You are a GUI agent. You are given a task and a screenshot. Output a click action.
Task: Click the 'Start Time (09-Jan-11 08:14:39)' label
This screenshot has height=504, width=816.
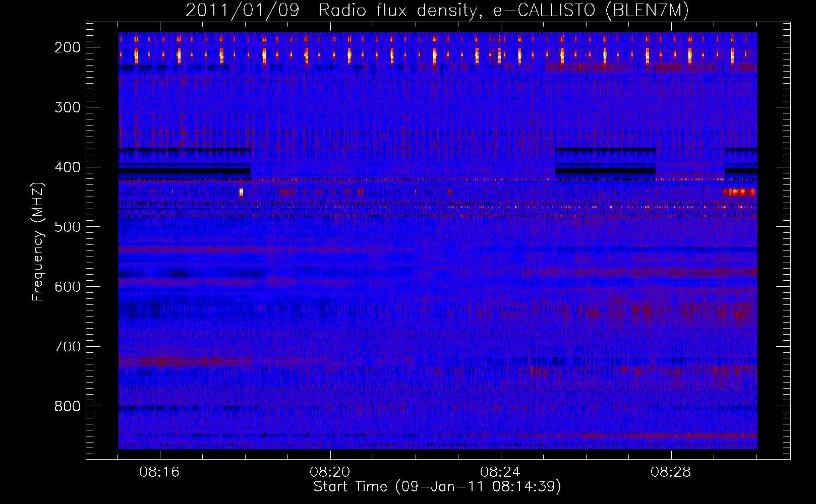[x=437, y=487]
